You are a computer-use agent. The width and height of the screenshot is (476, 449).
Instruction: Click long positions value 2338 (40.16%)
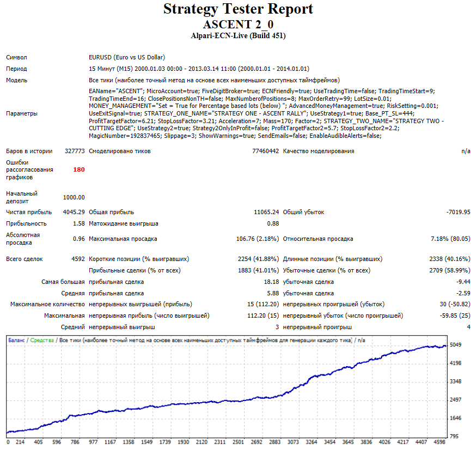pyautogui.click(x=450, y=259)
